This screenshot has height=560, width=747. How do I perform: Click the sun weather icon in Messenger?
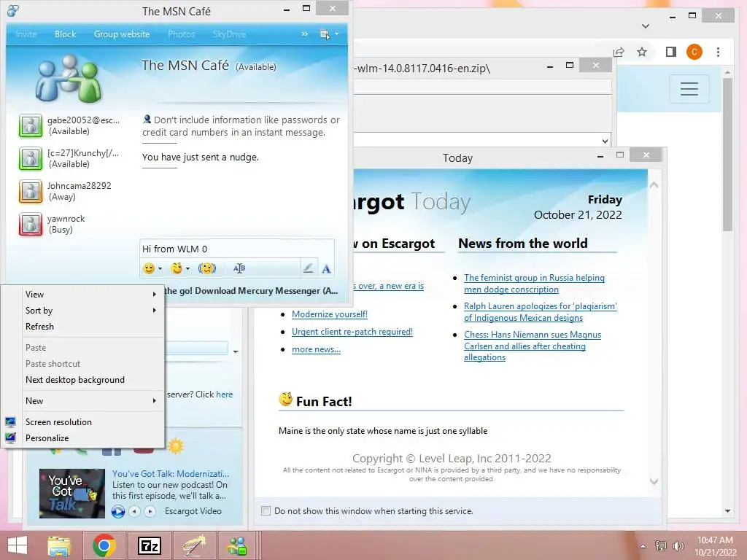pyautogui.click(x=175, y=446)
